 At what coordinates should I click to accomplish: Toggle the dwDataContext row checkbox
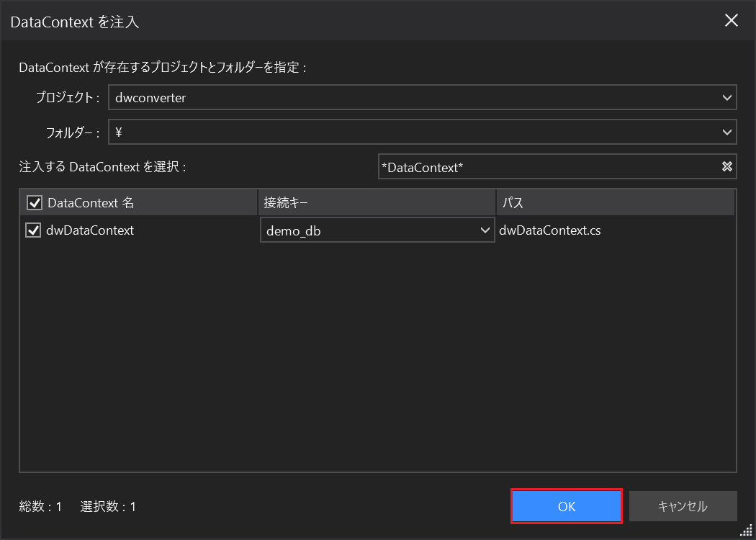pos(32,229)
